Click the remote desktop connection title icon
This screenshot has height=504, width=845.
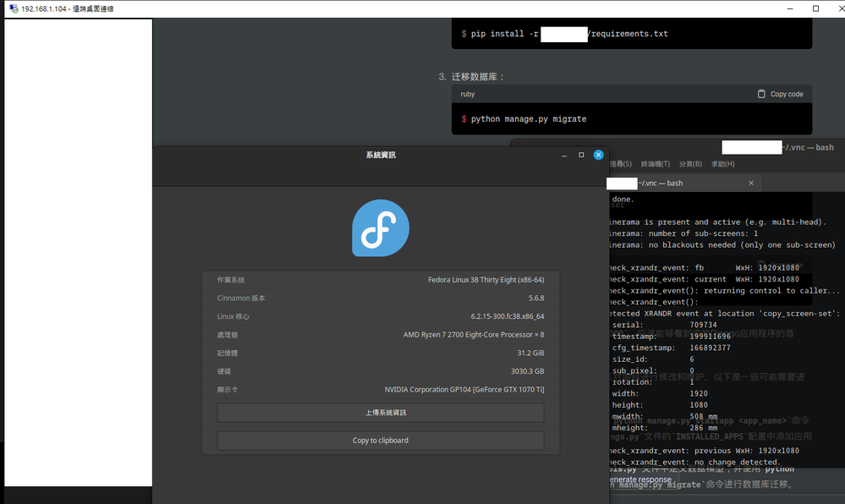point(14,8)
